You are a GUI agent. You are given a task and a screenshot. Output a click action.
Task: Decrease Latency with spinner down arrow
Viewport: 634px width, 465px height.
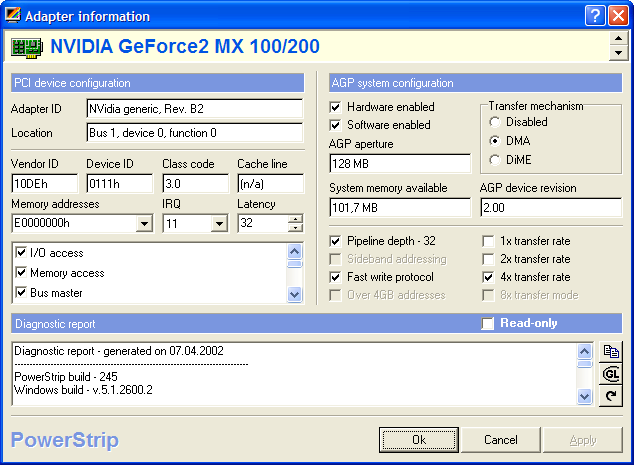(x=295, y=228)
